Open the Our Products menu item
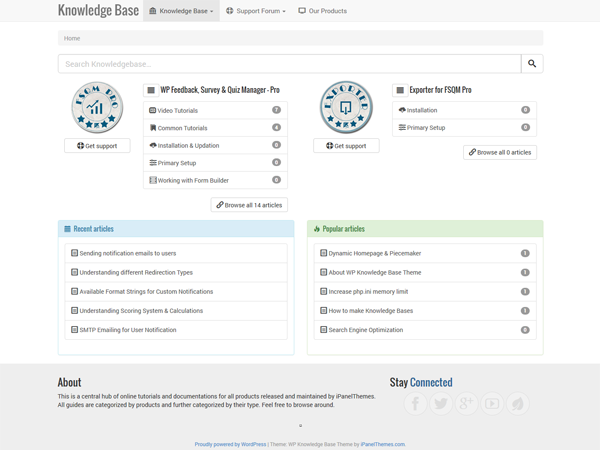The height and width of the screenshot is (450, 600). [323, 11]
